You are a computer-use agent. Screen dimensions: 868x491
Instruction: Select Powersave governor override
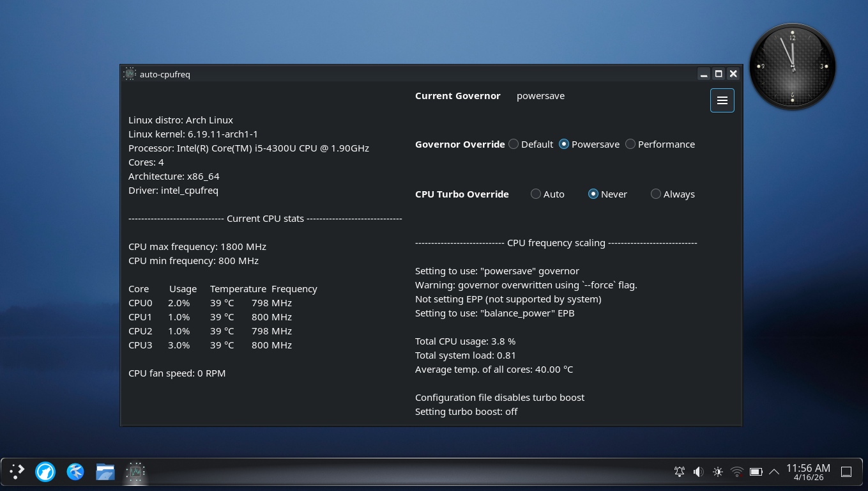coord(589,144)
